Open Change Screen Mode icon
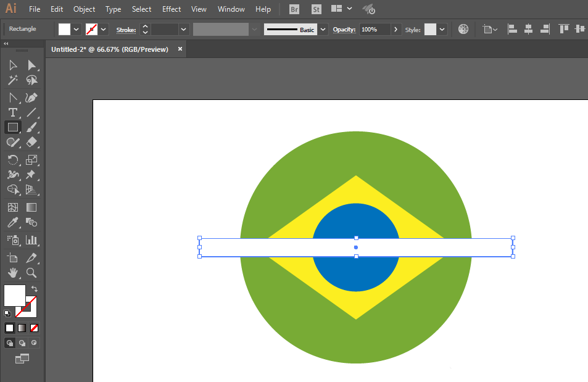This screenshot has height=382, width=588. click(x=22, y=359)
